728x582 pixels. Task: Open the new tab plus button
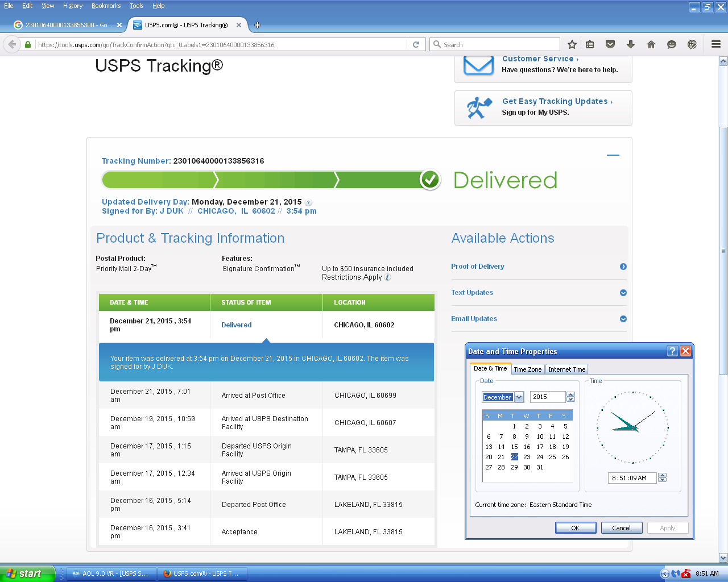coord(258,25)
